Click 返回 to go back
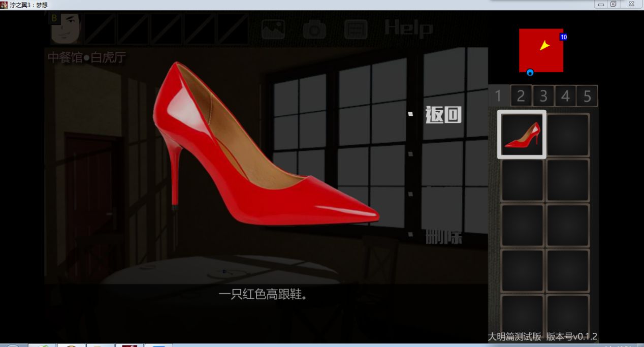This screenshot has width=644, height=347. [443, 115]
